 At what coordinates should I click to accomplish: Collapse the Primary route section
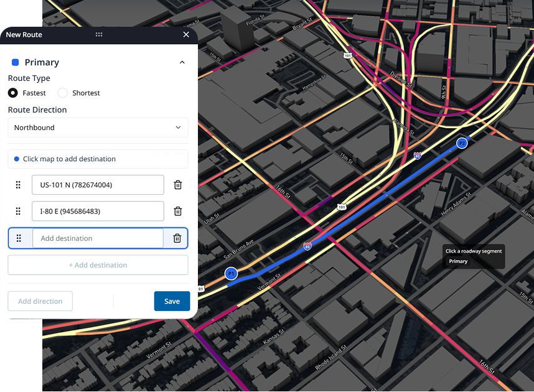(x=182, y=62)
